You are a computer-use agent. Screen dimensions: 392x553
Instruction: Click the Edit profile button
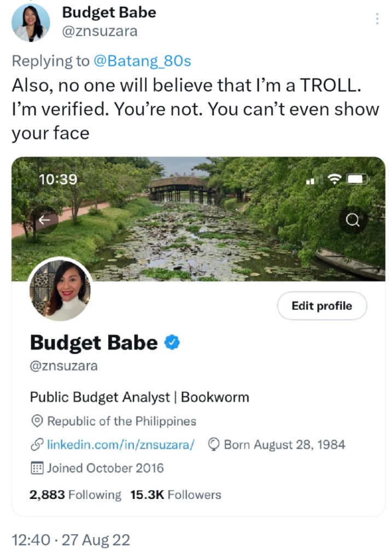pos(322,306)
